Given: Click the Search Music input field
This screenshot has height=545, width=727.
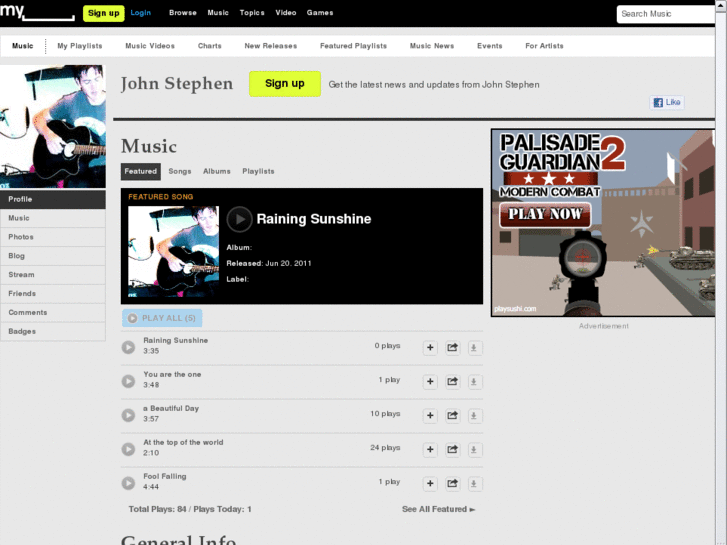Looking at the screenshot, I should click(x=666, y=14).
